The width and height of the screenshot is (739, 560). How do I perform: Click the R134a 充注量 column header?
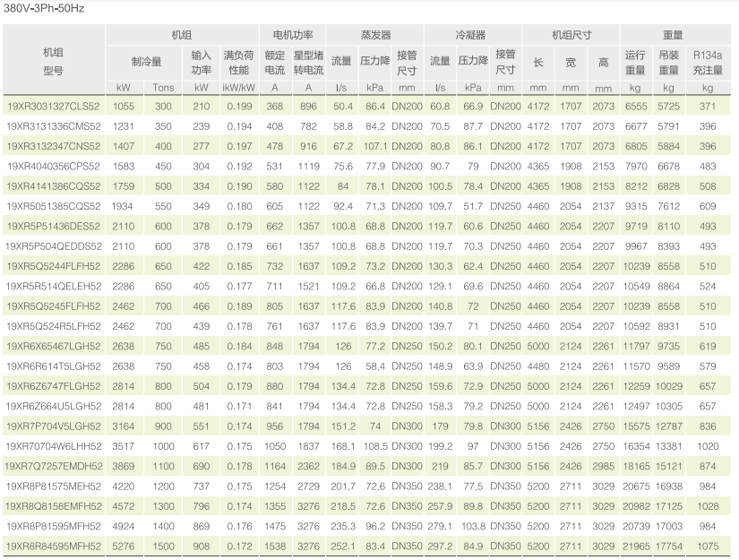(x=708, y=62)
